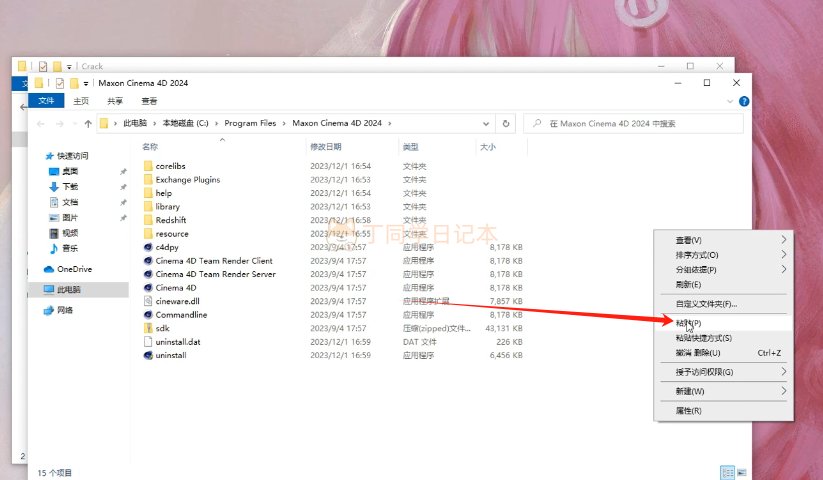Choose Undo Delete (撤消 删除) menu entry
Image resolution: width=823 pixels, height=480 pixels.
click(723, 353)
